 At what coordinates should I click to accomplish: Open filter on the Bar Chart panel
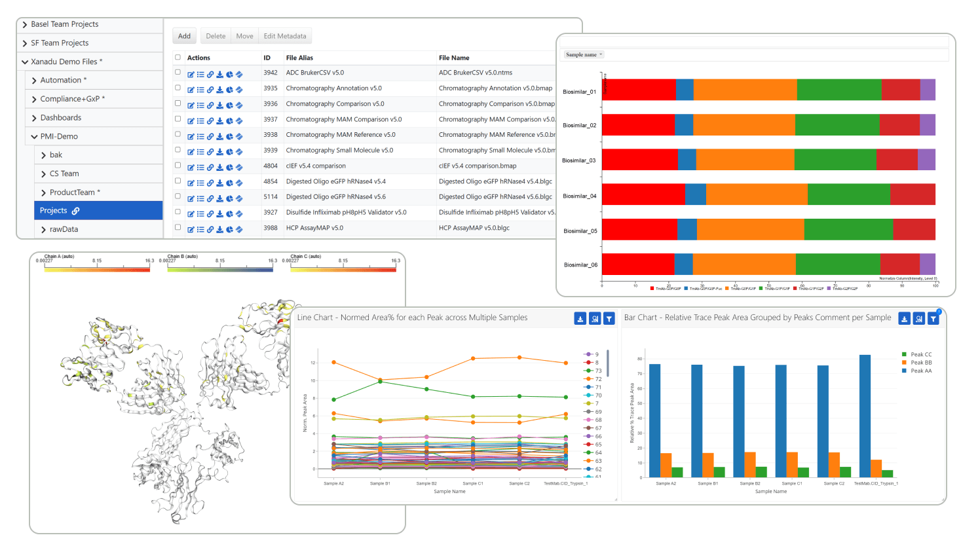point(933,319)
